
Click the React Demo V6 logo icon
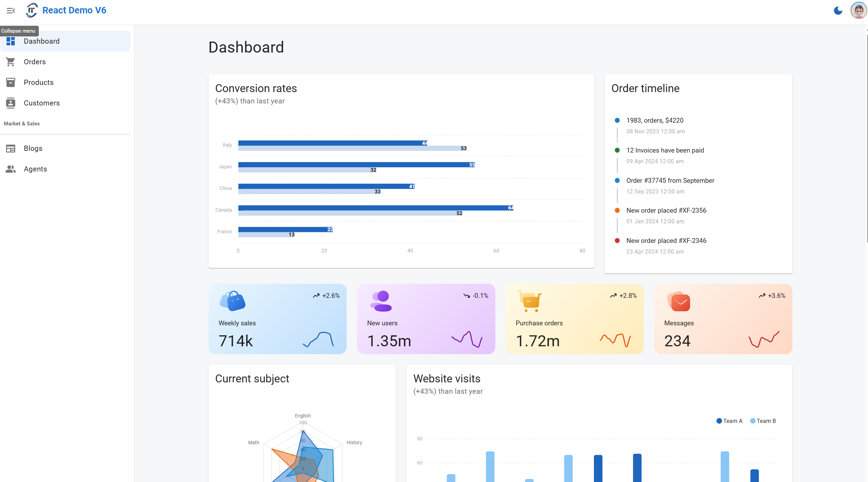[x=32, y=10]
